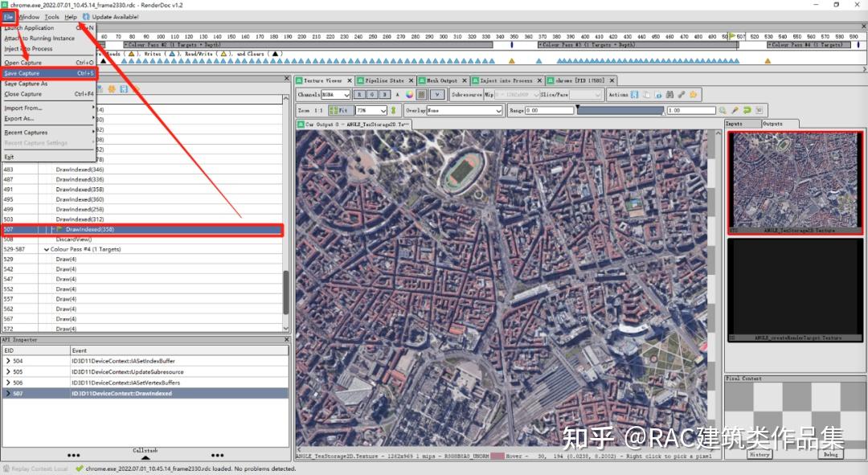Toggle the blue B channel button
The image size is (868, 475).
(x=385, y=95)
